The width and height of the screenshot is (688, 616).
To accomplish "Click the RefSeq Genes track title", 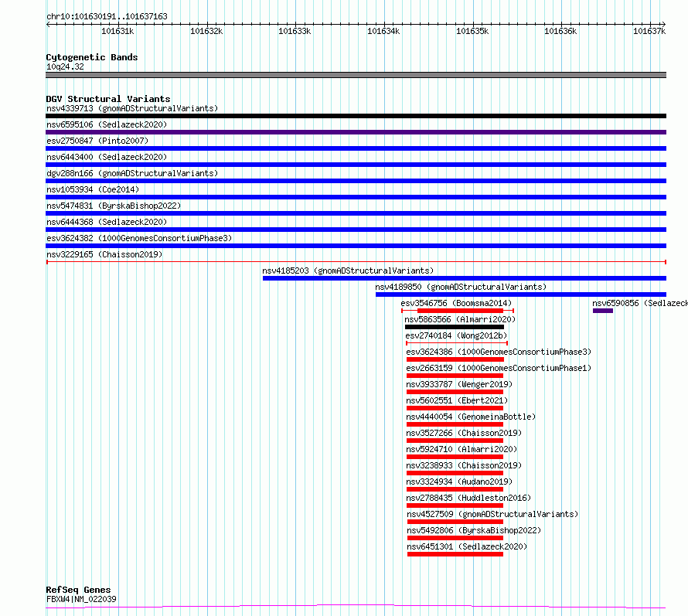I will point(78,590).
